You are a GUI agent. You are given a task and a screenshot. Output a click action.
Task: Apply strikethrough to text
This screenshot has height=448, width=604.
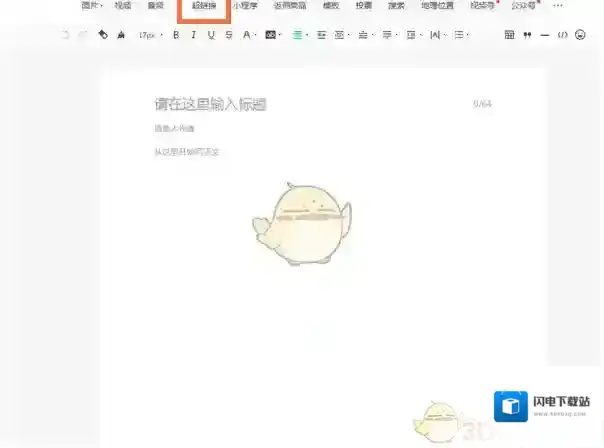tap(229, 35)
